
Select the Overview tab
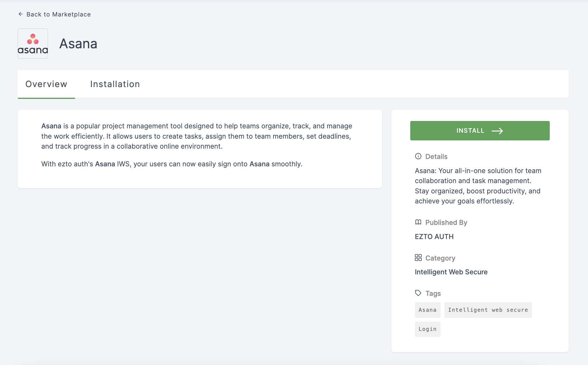point(46,84)
